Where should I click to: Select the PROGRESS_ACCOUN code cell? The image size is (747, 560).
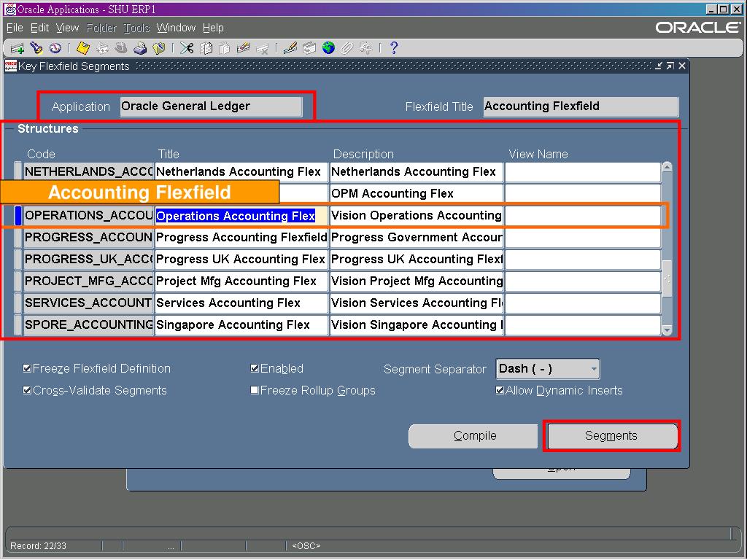coord(88,238)
